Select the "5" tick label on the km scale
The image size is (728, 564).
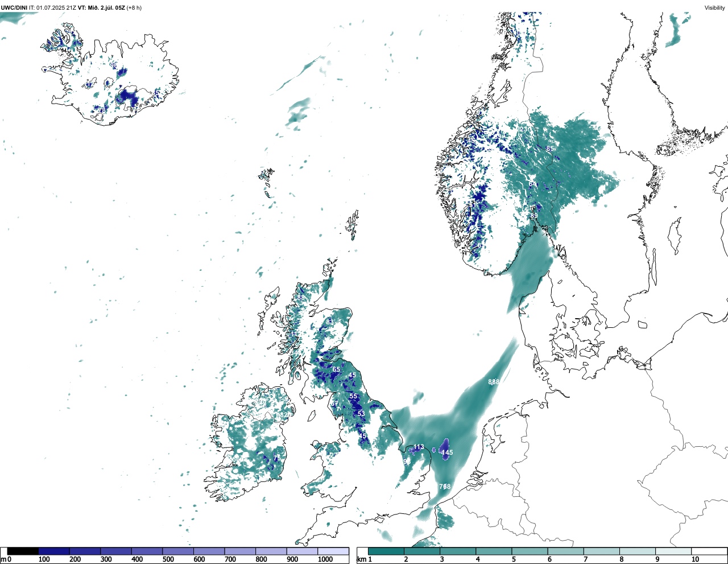(514, 559)
